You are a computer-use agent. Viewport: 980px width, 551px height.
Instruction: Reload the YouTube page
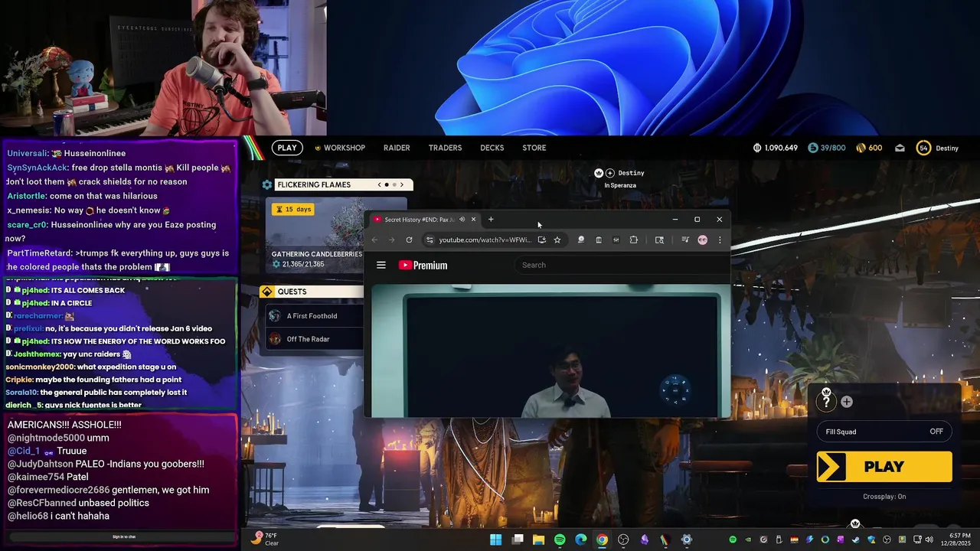tap(409, 240)
